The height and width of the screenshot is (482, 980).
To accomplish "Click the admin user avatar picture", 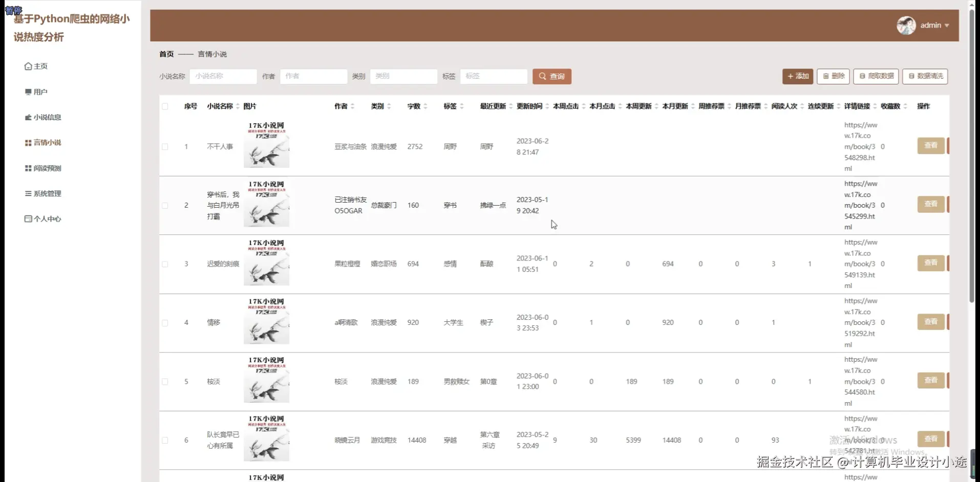I will pos(906,25).
